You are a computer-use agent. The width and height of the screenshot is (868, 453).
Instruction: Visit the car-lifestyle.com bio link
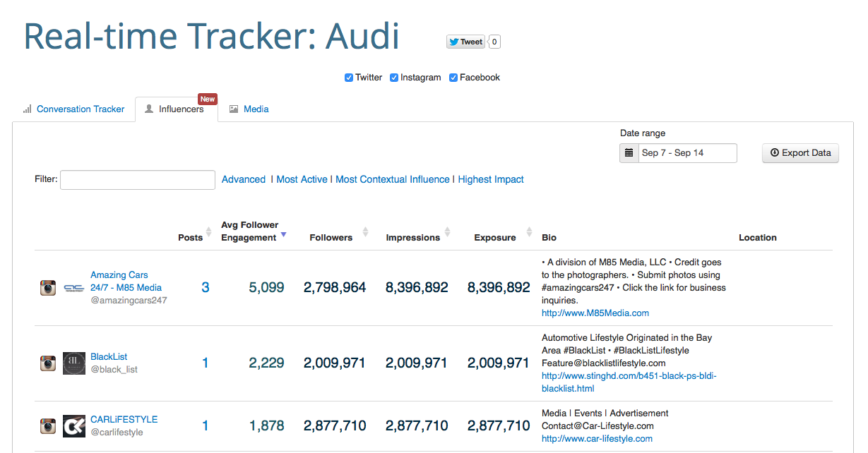click(597, 439)
